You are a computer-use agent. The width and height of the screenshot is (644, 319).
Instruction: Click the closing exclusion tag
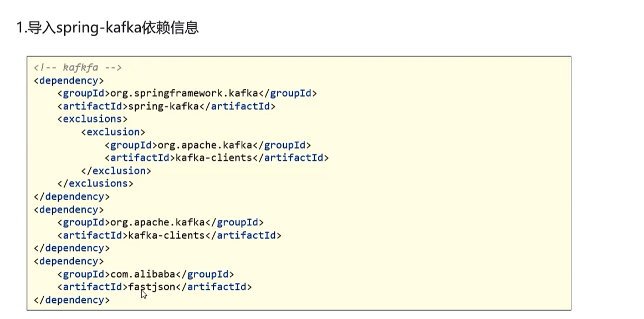(x=116, y=171)
